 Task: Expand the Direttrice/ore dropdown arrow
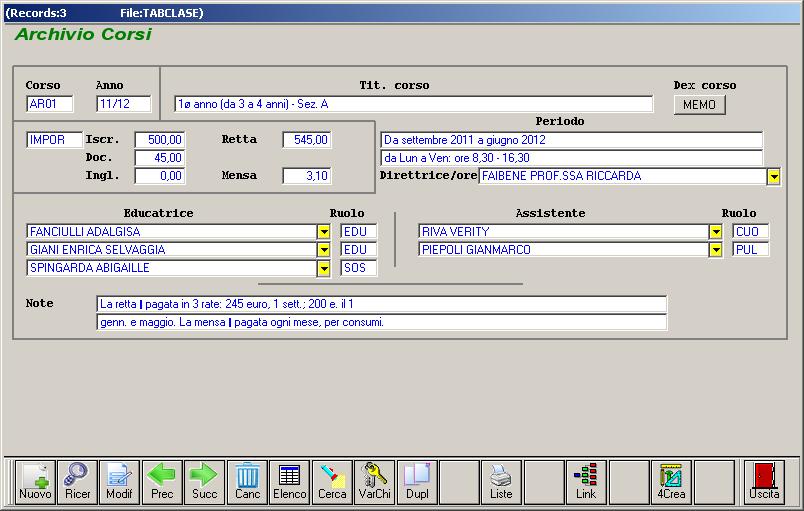774,177
